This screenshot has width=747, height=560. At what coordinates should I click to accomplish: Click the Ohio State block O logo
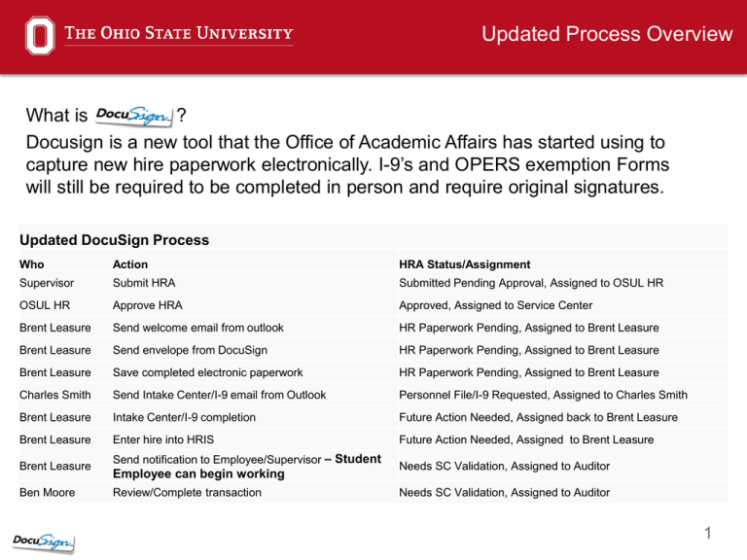tap(40, 36)
